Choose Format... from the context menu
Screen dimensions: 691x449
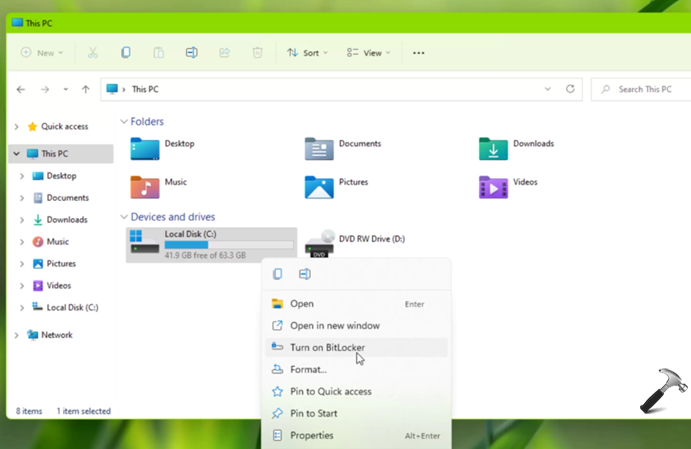(356, 370)
